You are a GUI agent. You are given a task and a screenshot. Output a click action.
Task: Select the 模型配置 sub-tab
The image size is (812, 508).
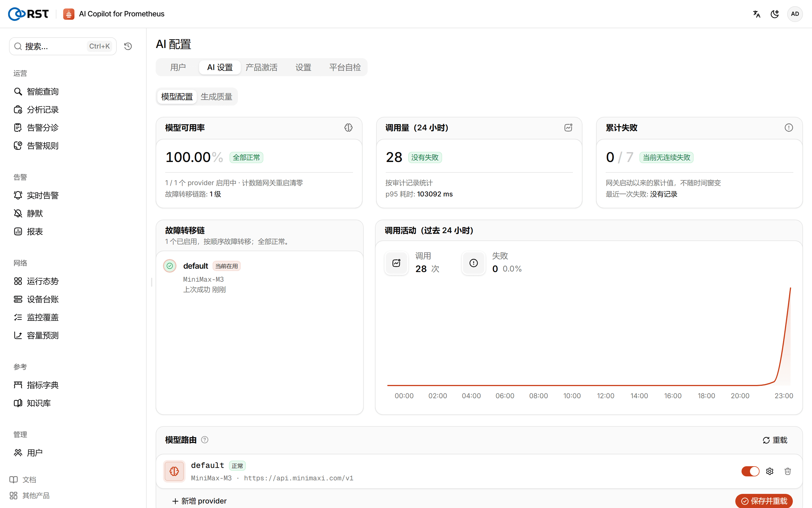point(177,97)
